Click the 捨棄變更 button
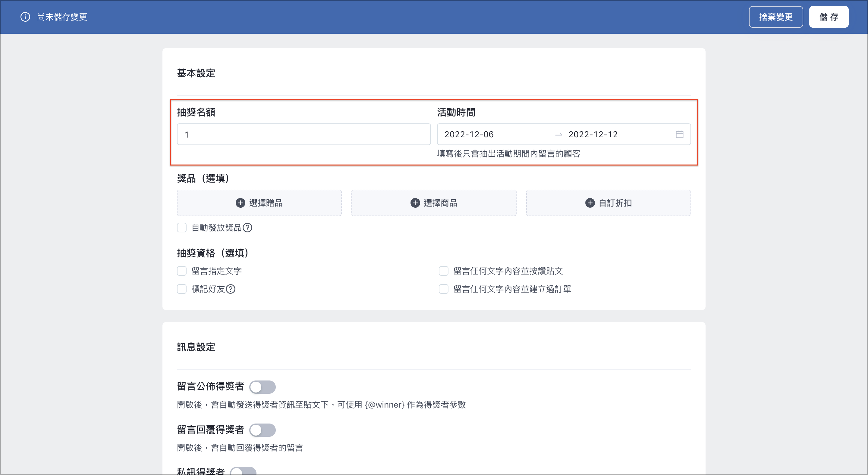The height and width of the screenshot is (475, 868). click(x=776, y=17)
